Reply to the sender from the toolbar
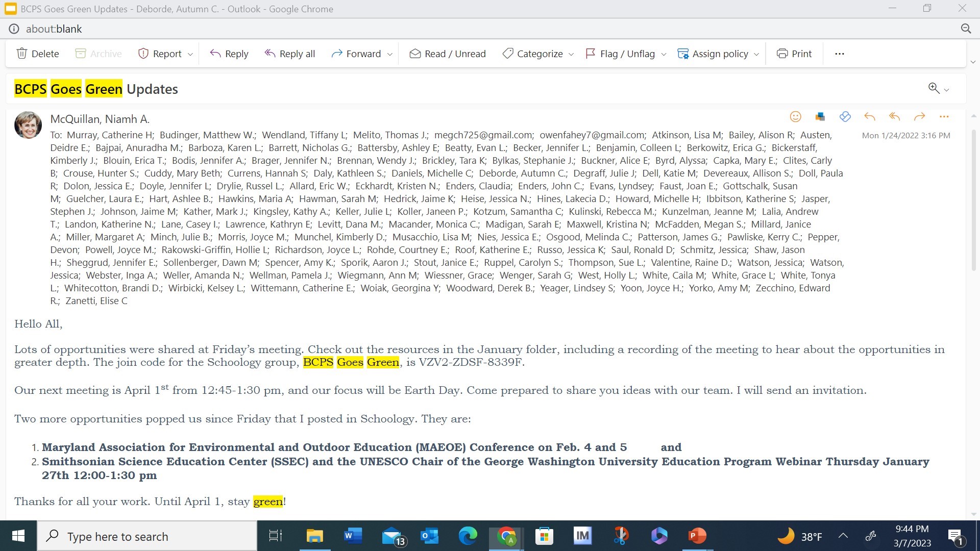The image size is (980, 551). (x=229, y=54)
